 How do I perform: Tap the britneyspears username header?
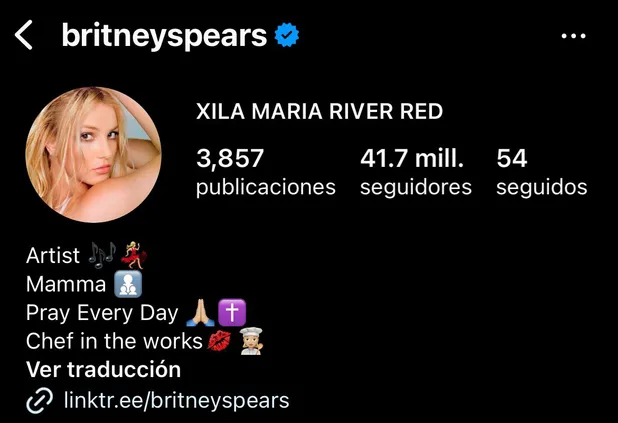[164, 36]
